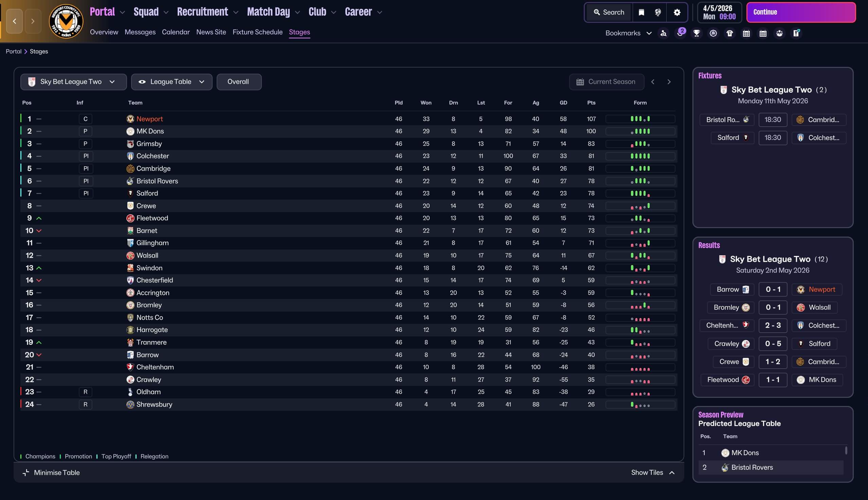Open the Sky Bet League Two dropdown
The height and width of the screenshot is (500, 868).
click(73, 82)
